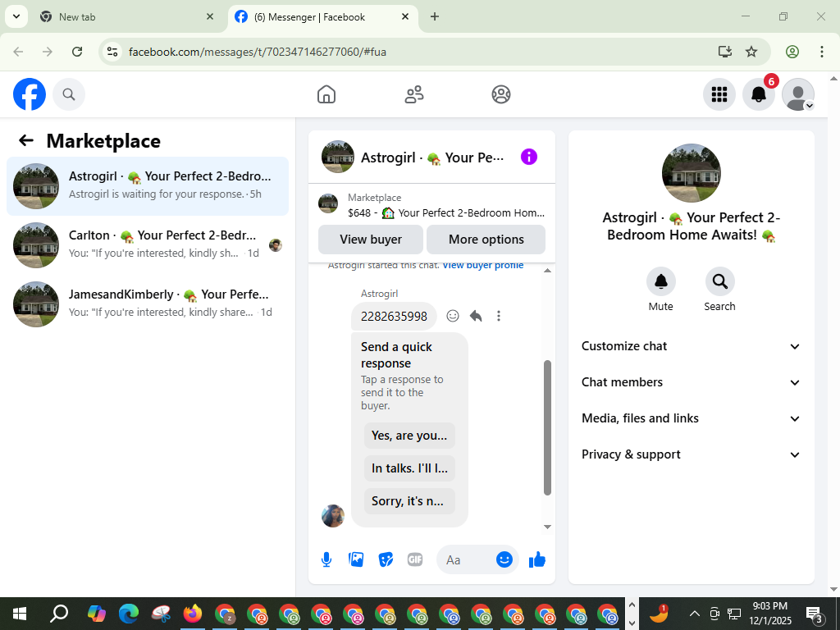Open the Friends icon in top navigation
This screenshot has width=840, height=630.
pos(414,94)
